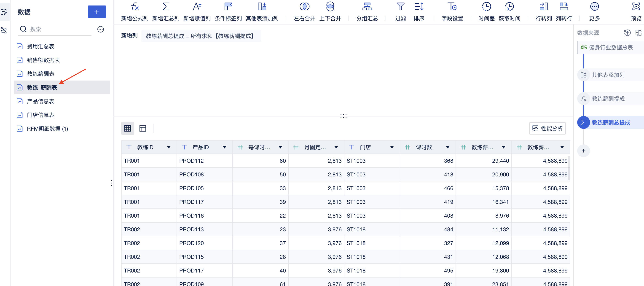
Task: Click the 性能分析 button
Action: point(547,128)
